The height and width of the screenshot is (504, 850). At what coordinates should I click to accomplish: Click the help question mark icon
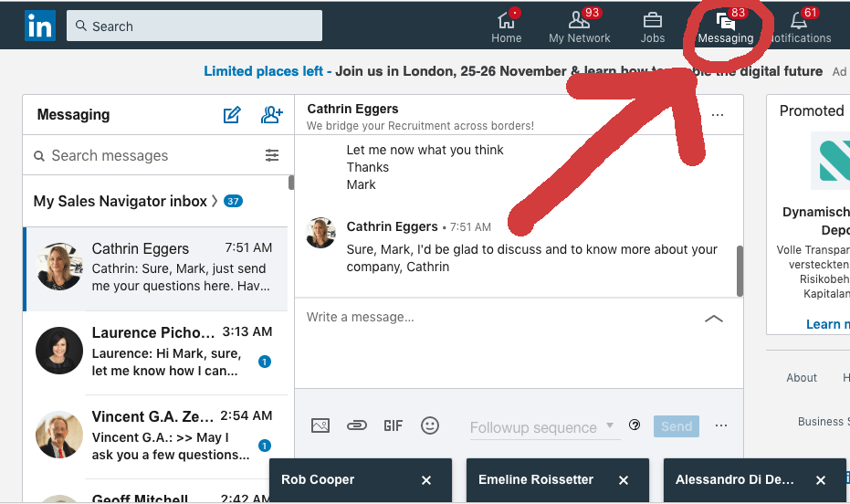point(635,425)
